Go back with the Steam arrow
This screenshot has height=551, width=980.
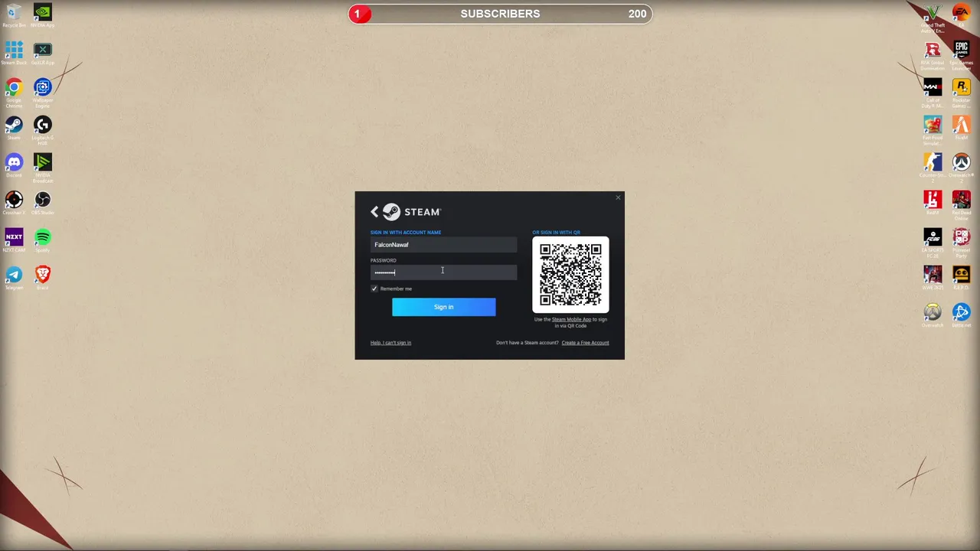pyautogui.click(x=374, y=212)
